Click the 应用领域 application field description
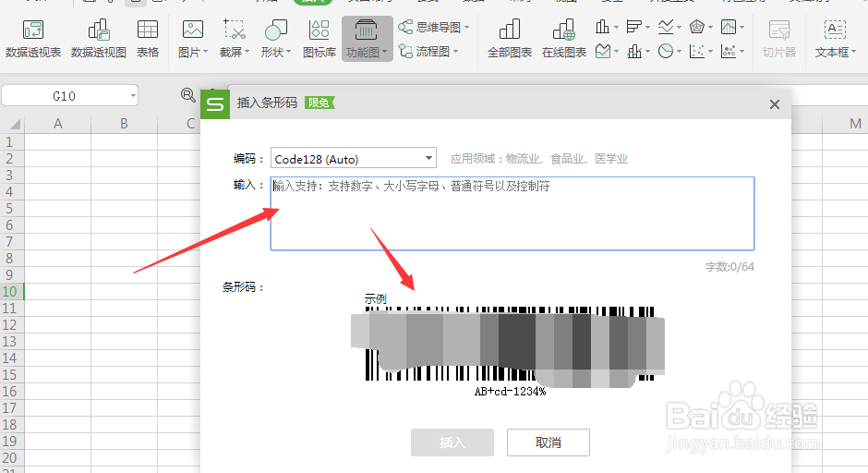868x473 pixels. click(x=538, y=159)
